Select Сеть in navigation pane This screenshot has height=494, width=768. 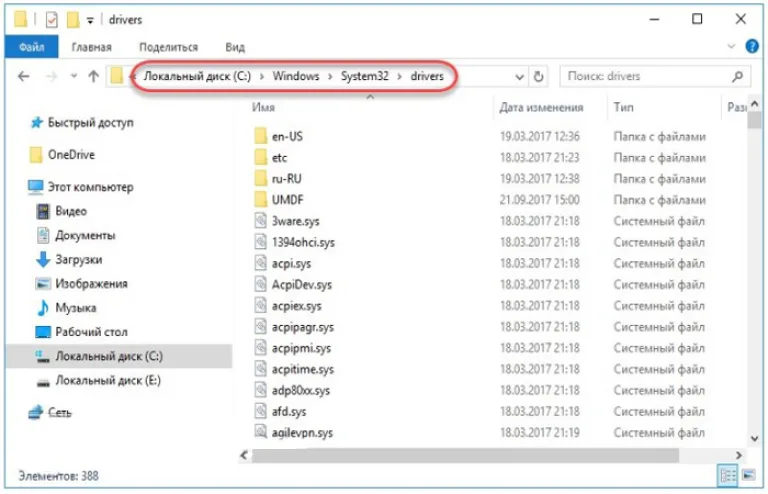(x=59, y=413)
